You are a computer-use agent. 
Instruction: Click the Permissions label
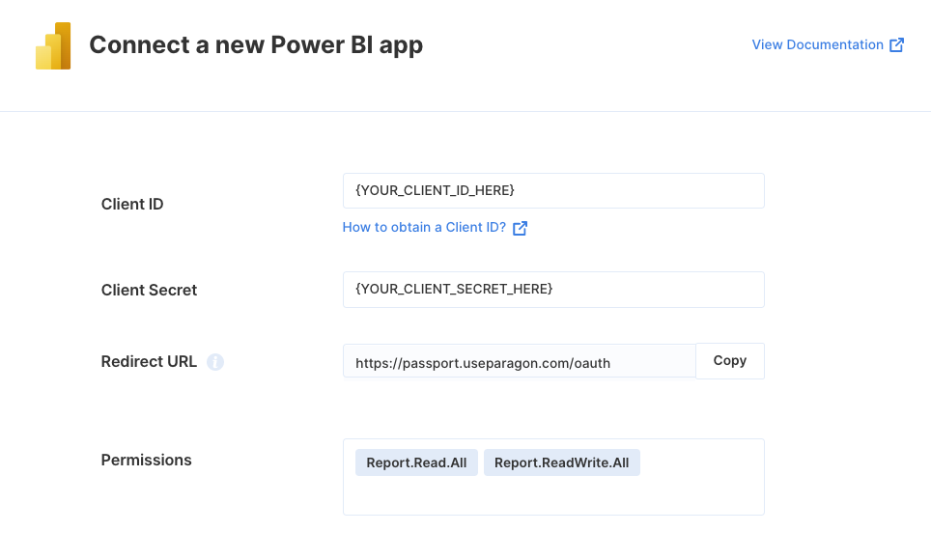pyautogui.click(x=146, y=461)
